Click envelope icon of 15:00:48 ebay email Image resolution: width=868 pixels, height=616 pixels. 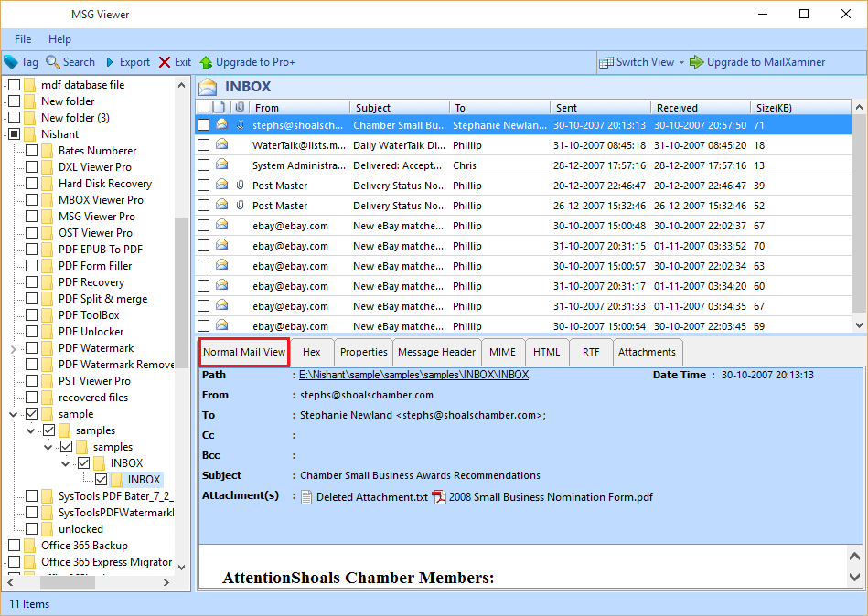pos(221,225)
